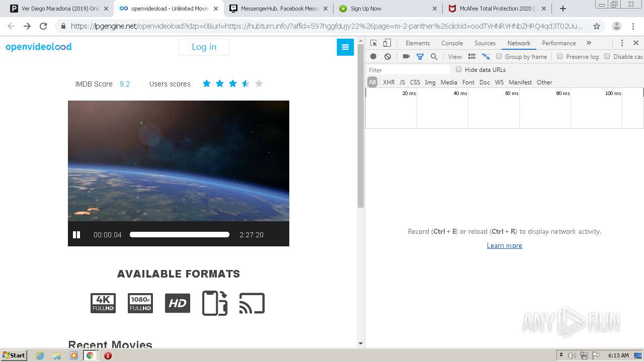Click the video progress bar
Image resolution: width=644 pixels, height=362 pixels.
coord(180,235)
